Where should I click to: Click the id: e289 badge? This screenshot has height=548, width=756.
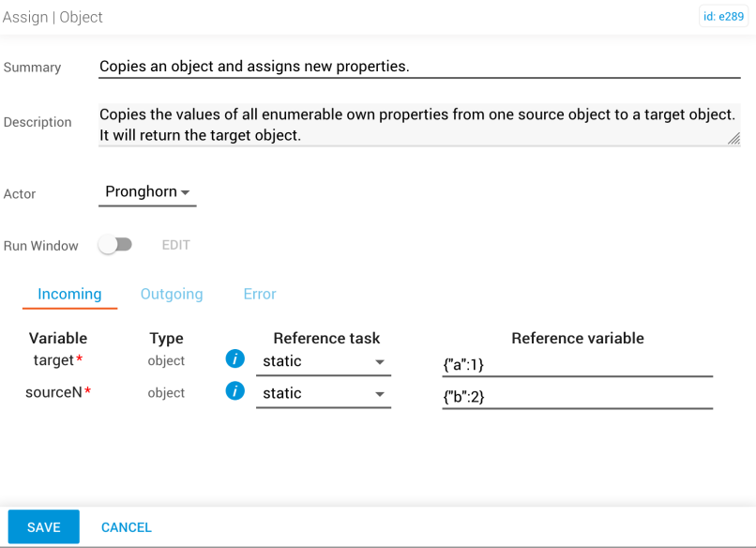click(x=723, y=16)
